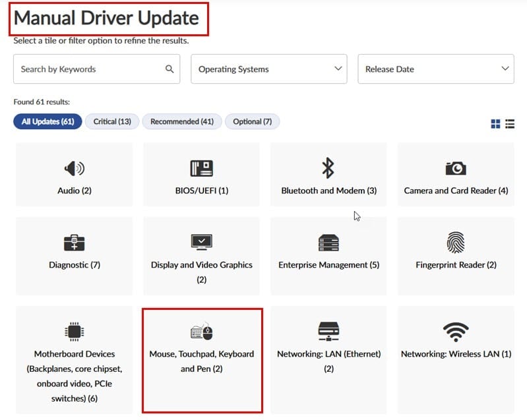Select the Fingerprint Reader tile
Screen dimensions: 527x420
456,256
